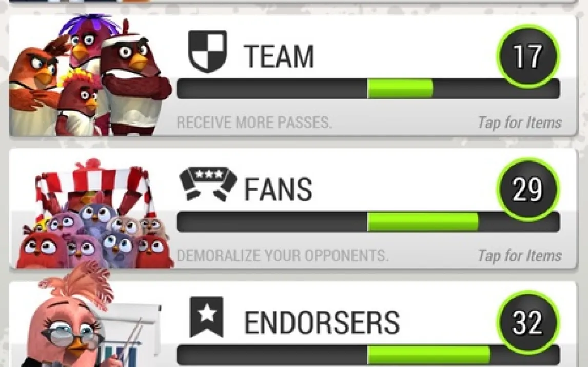This screenshot has height=367, width=588.
Task: Open the ENDORSERS category heading
Action: tap(322, 322)
